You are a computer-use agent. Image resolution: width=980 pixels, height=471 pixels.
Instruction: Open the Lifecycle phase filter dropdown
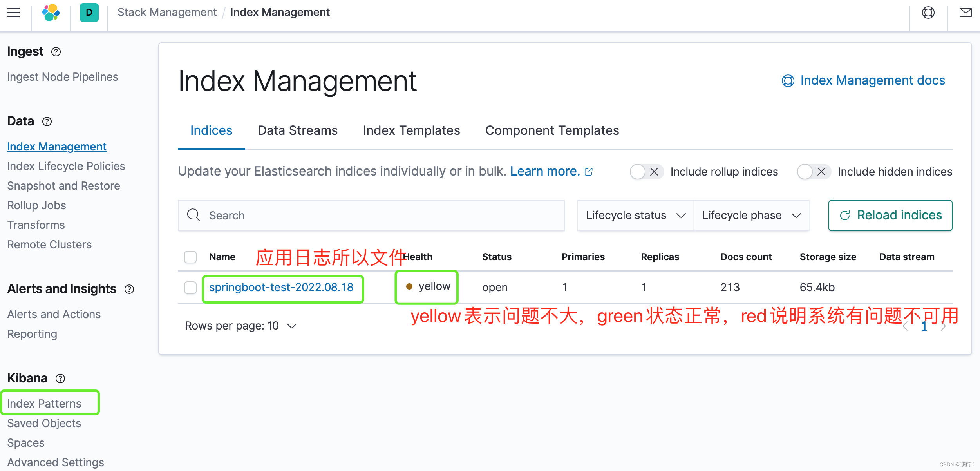pyautogui.click(x=751, y=216)
